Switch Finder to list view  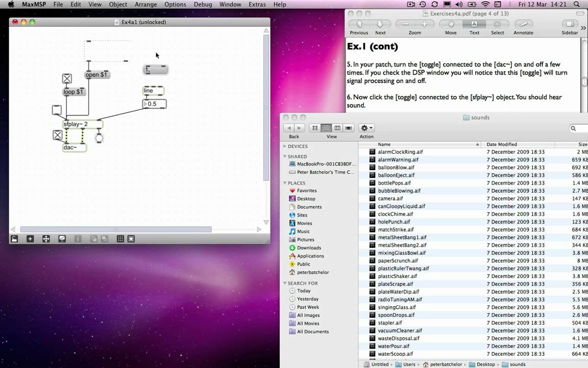(x=326, y=128)
